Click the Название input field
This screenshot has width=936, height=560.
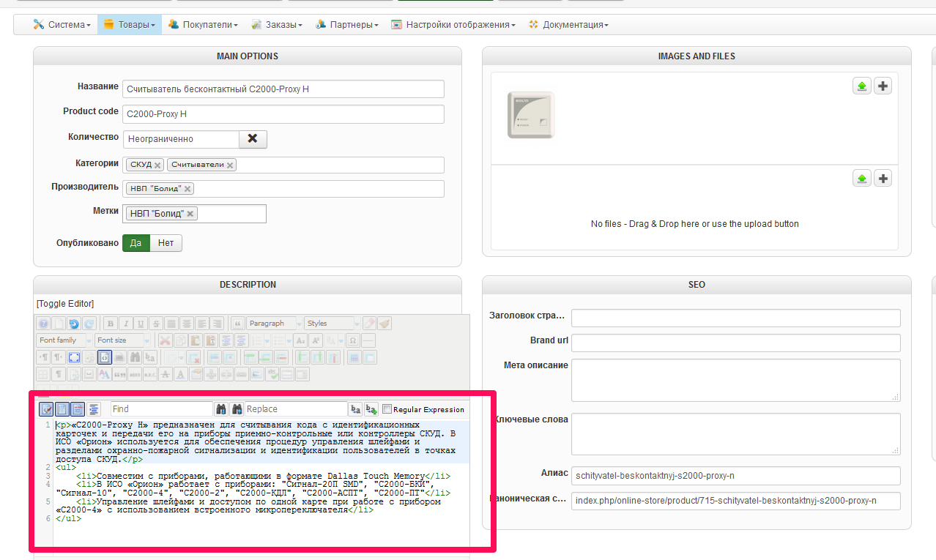[283, 89]
